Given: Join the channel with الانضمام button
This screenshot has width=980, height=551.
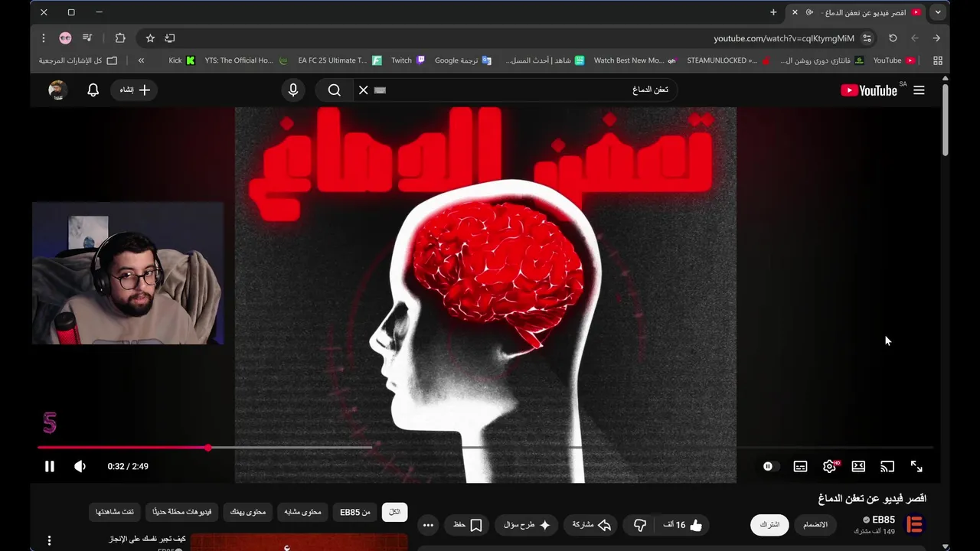Looking at the screenshot, I should point(815,525).
